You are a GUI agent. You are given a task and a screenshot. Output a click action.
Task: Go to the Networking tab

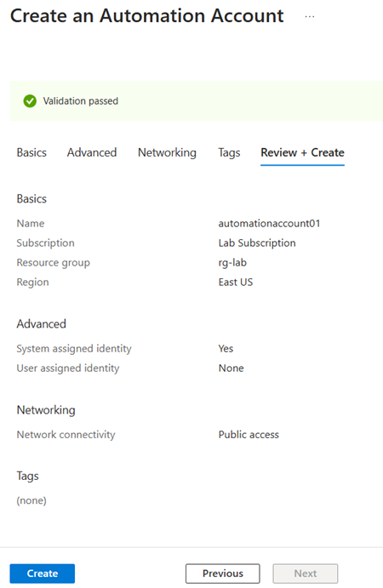click(x=167, y=152)
